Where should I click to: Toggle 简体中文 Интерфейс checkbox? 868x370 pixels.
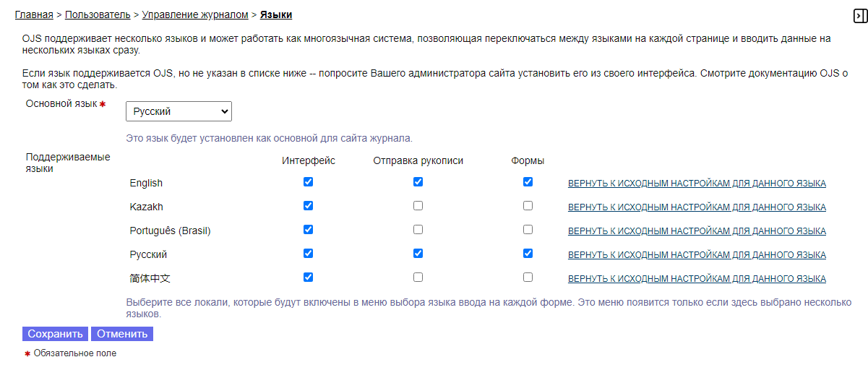point(309,277)
